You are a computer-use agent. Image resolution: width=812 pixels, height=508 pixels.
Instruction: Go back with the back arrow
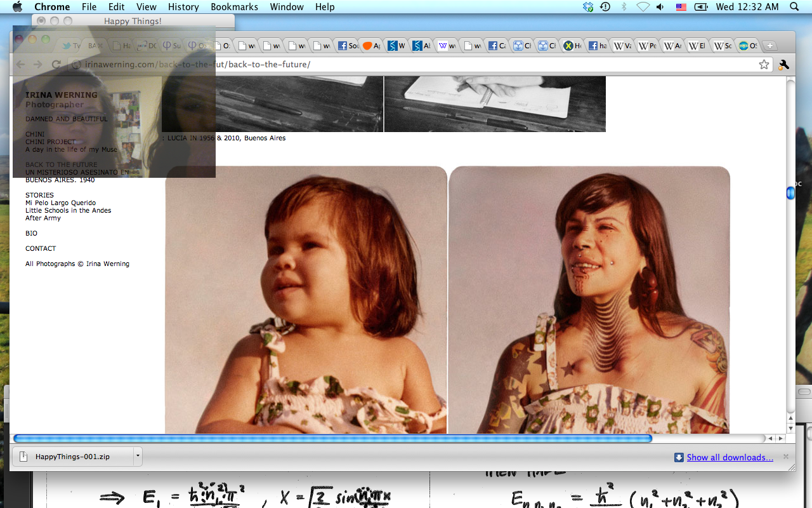pos(20,64)
